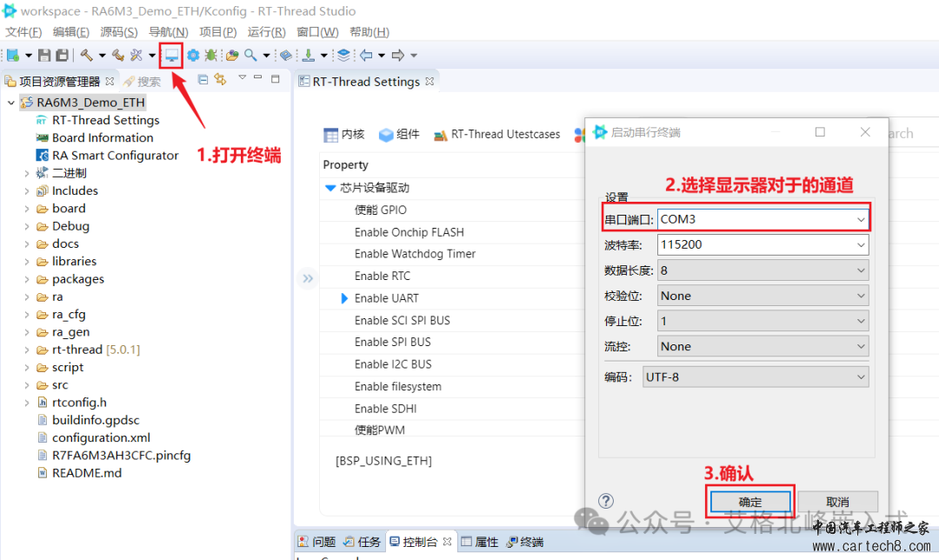Click Link with Editor arrows icon
The height and width of the screenshot is (560, 939).
coord(220,79)
